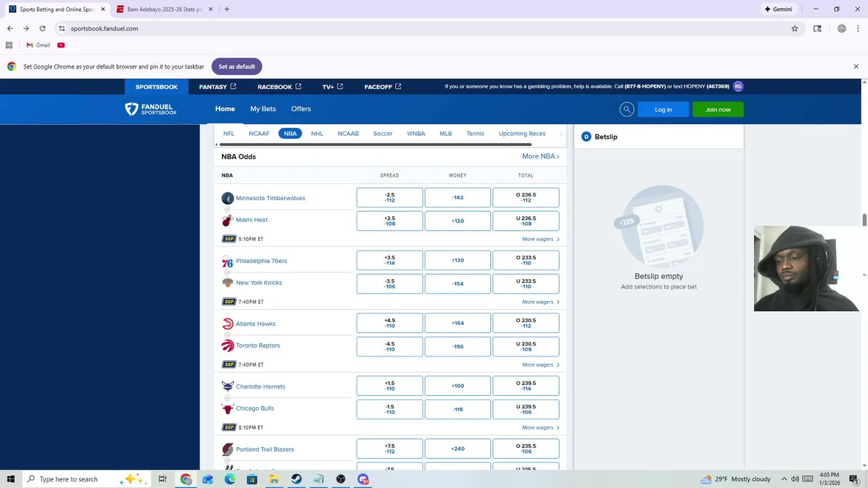The width and height of the screenshot is (868, 488).
Task: Open Chrome's Google Lens search icon
Action: (x=817, y=28)
